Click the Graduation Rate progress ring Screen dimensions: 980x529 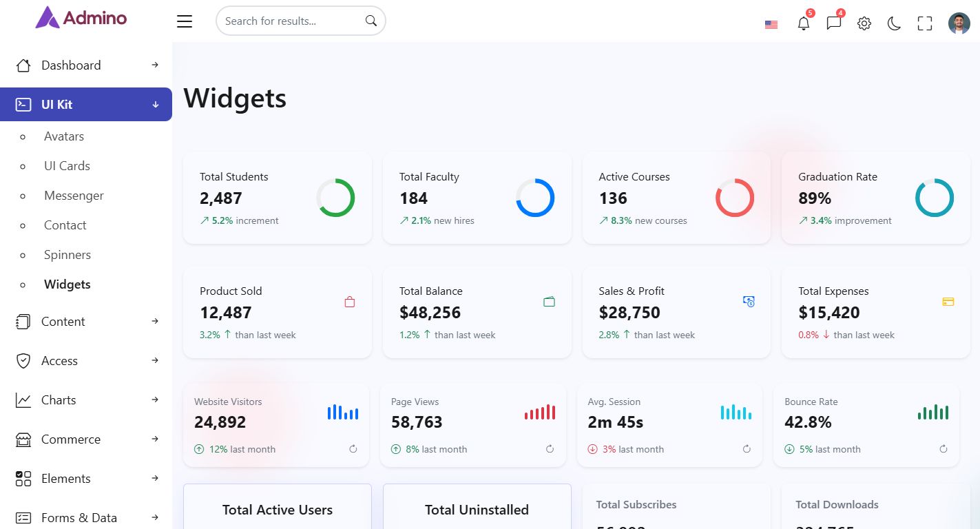[x=934, y=198]
